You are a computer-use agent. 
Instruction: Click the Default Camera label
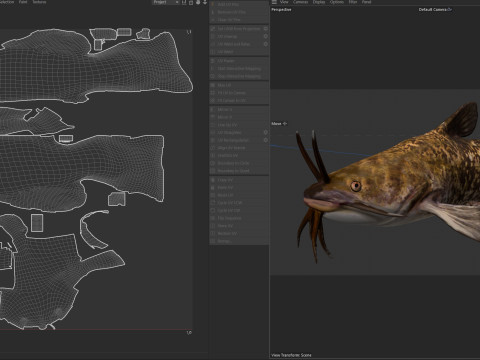coord(432,10)
